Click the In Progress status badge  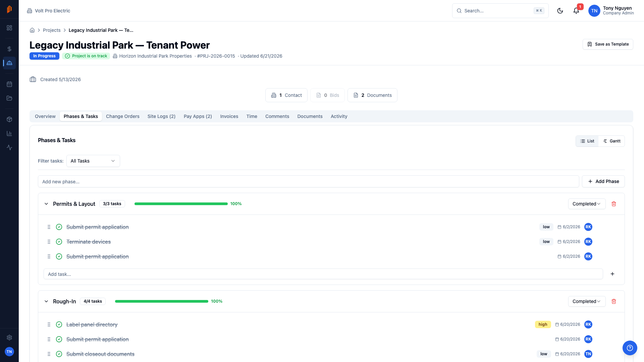coord(44,56)
